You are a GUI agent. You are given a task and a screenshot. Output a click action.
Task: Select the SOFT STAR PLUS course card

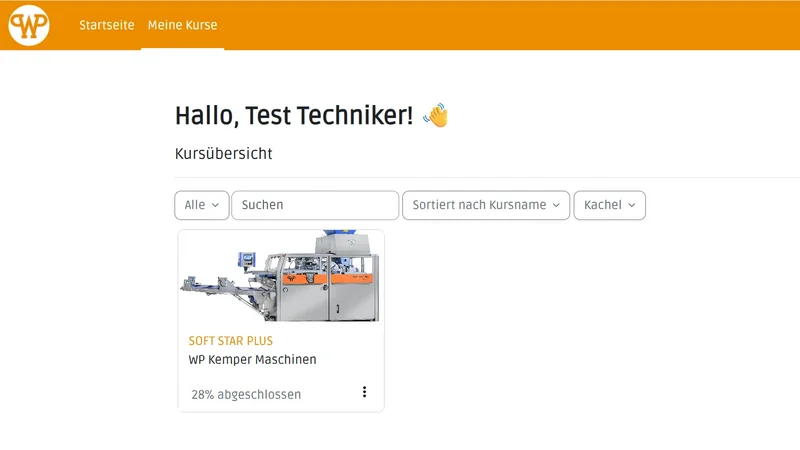[x=281, y=320]
